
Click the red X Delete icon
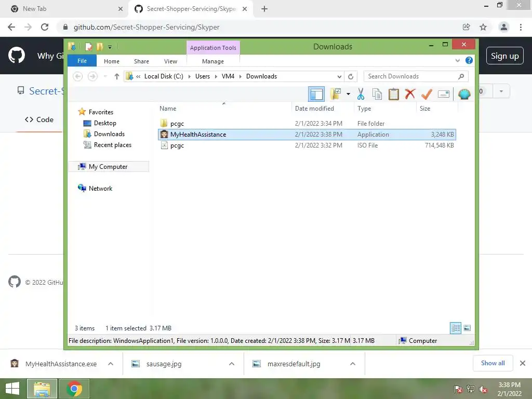410,94
